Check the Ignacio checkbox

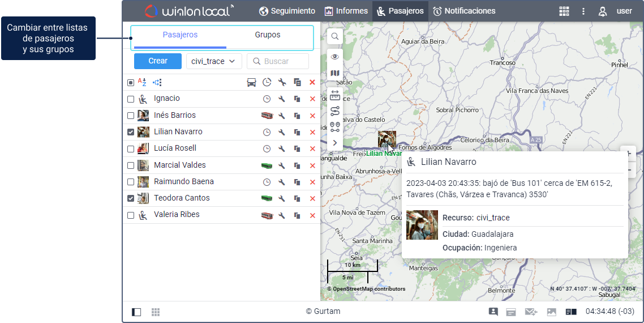tap(131, 99)
